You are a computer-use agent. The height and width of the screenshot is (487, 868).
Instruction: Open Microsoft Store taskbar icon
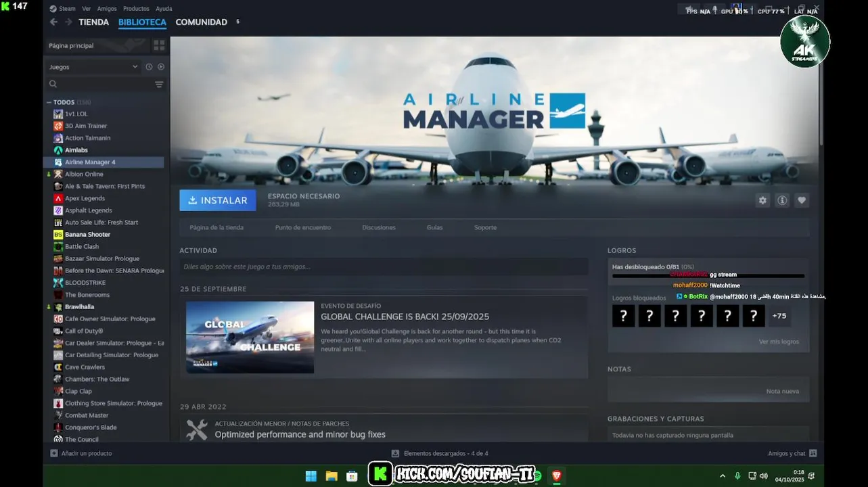pos(352,476)
